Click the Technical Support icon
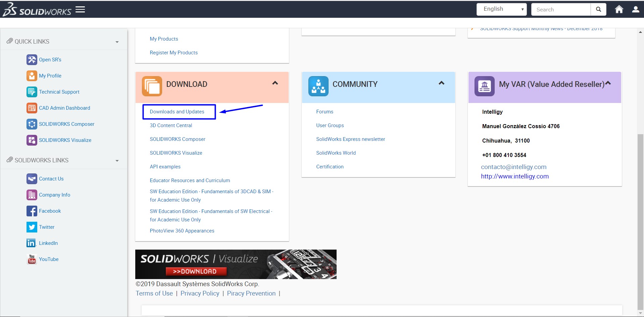Image resolution: width=644 pixels, height=317 pixels. click(32, 92)
